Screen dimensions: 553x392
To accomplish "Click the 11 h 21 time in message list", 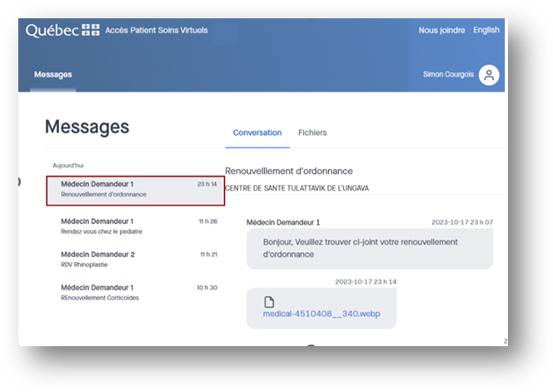I will [x=209, y=255].
